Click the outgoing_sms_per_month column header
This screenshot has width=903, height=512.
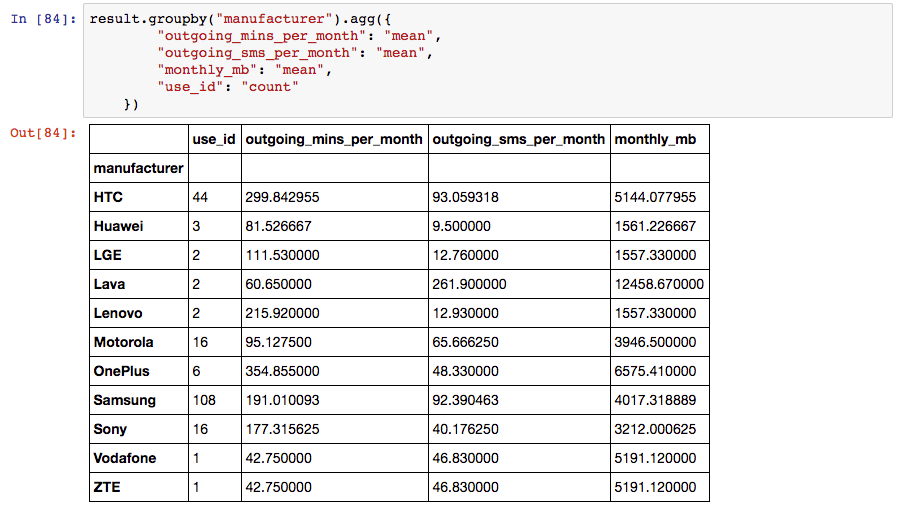(519, 139)
